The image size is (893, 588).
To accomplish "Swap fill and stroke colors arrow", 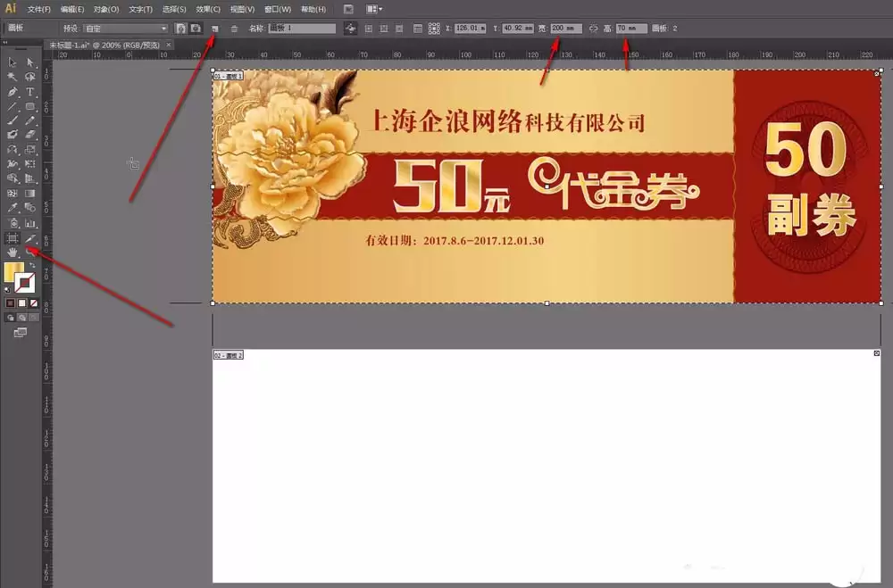I will coord(32,265).
